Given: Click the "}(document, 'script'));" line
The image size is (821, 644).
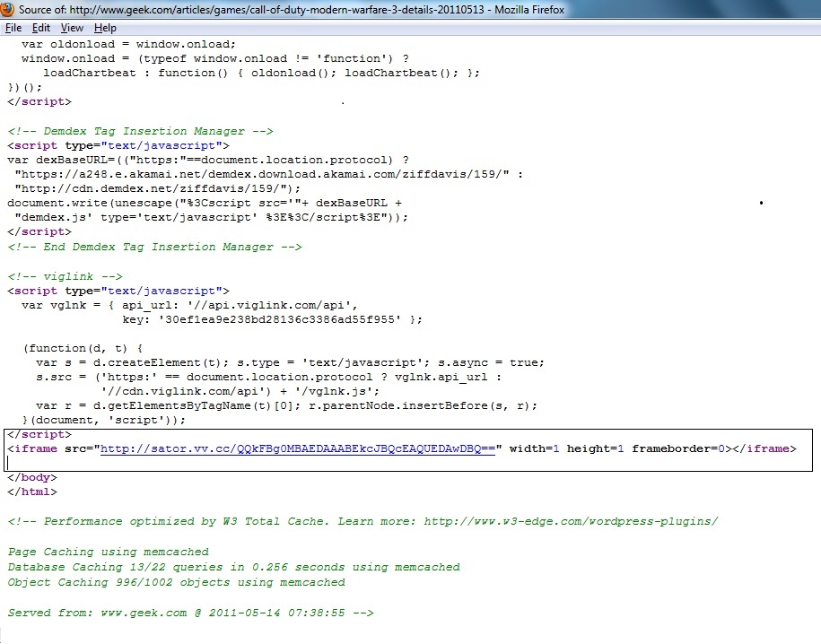Looking at the screenshot, I should tap(104, 420).
